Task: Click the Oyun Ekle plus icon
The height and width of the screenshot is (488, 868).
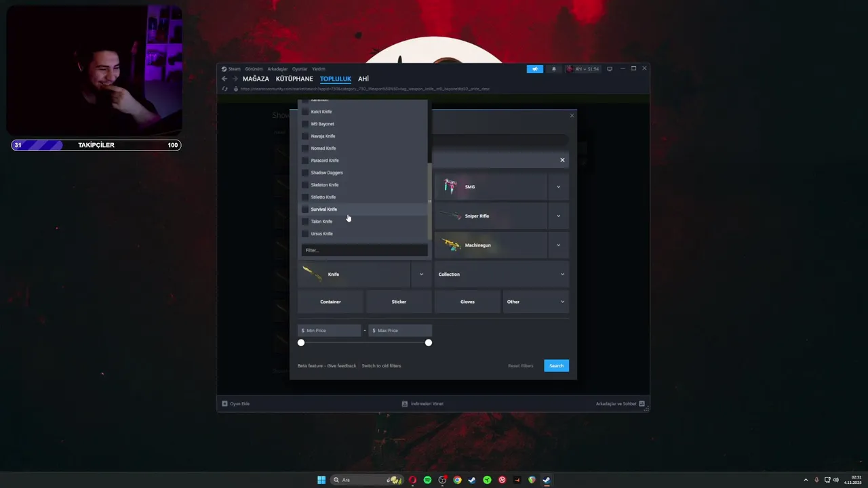Action: click(224, 403)
